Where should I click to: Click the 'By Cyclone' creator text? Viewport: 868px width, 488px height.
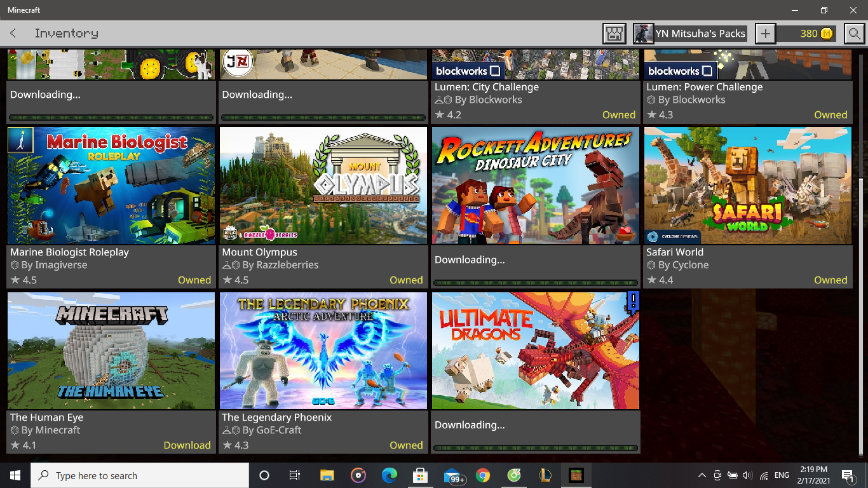tap(683, 265)
